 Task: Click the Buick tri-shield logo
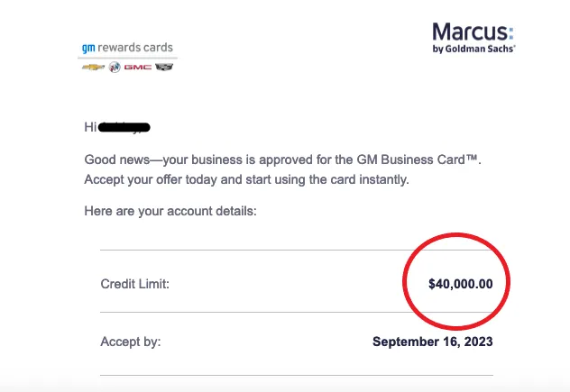pos(115,68)
